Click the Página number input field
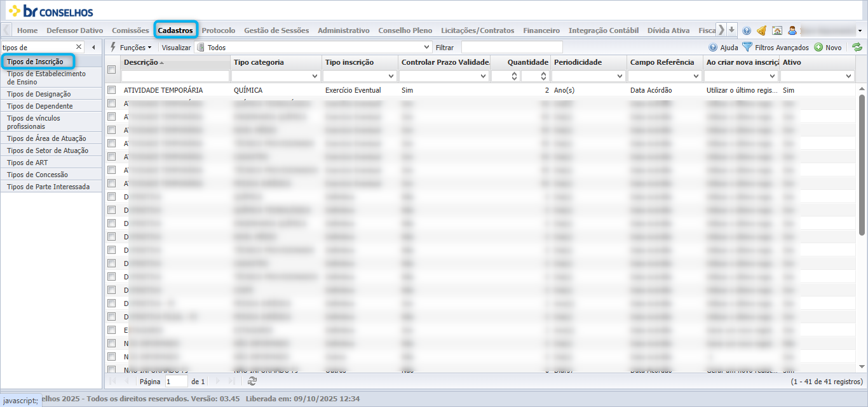The height and width of the screenshot is (407, 868). [x=176, y=381]
